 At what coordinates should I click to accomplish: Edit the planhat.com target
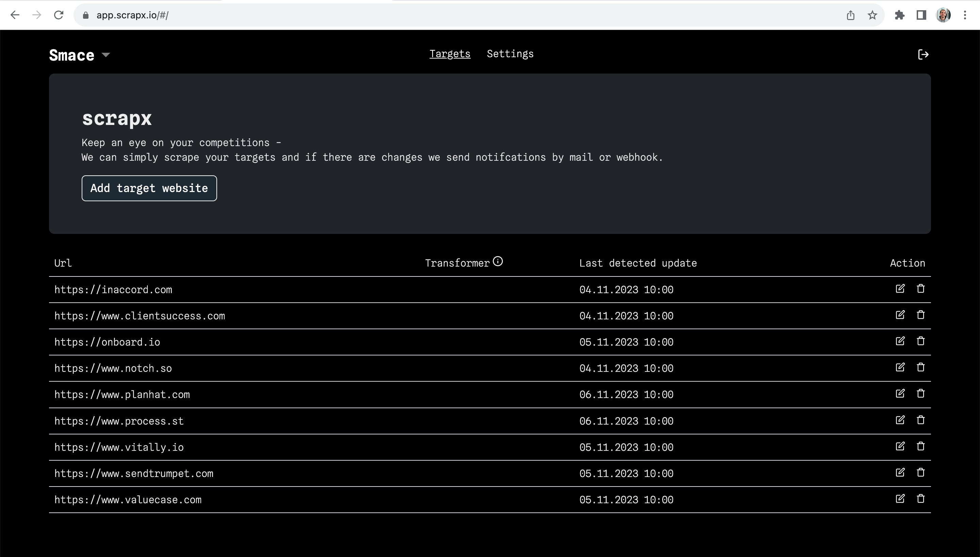coord(900,393)
